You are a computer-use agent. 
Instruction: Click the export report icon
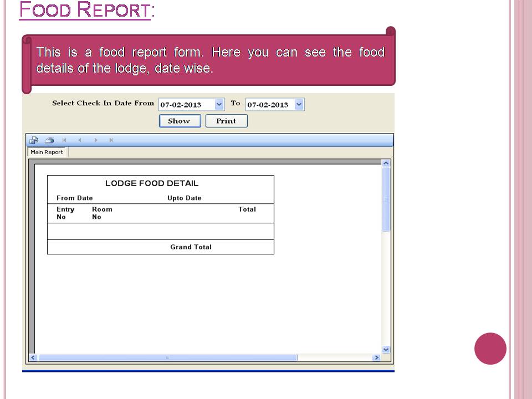(x=34, y=140)
